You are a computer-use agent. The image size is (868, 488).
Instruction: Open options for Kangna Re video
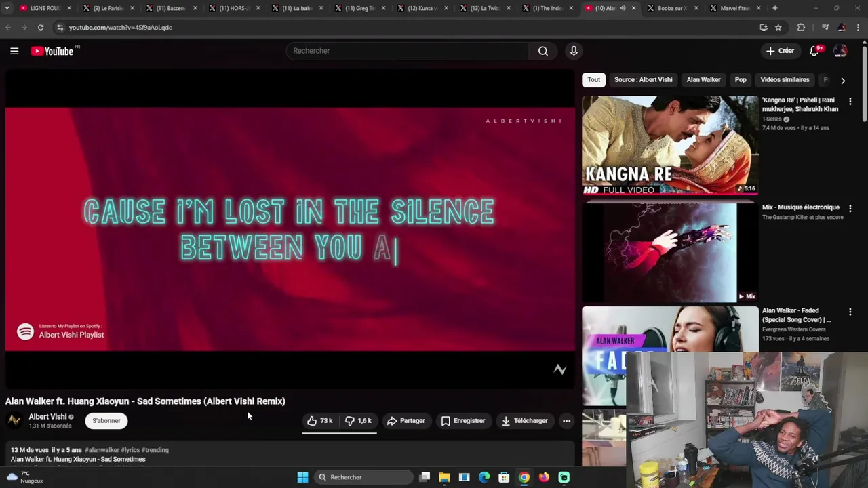point(850,101)
